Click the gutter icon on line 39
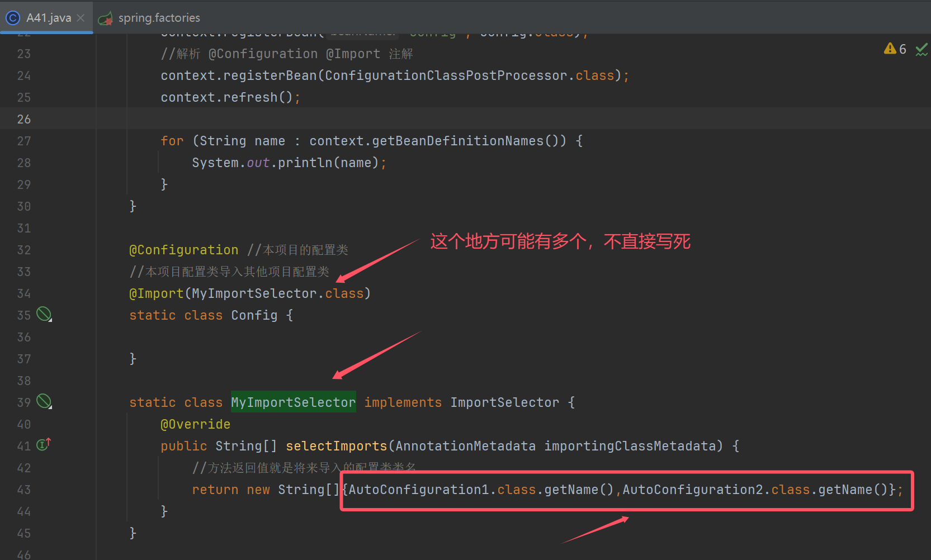 44,401
